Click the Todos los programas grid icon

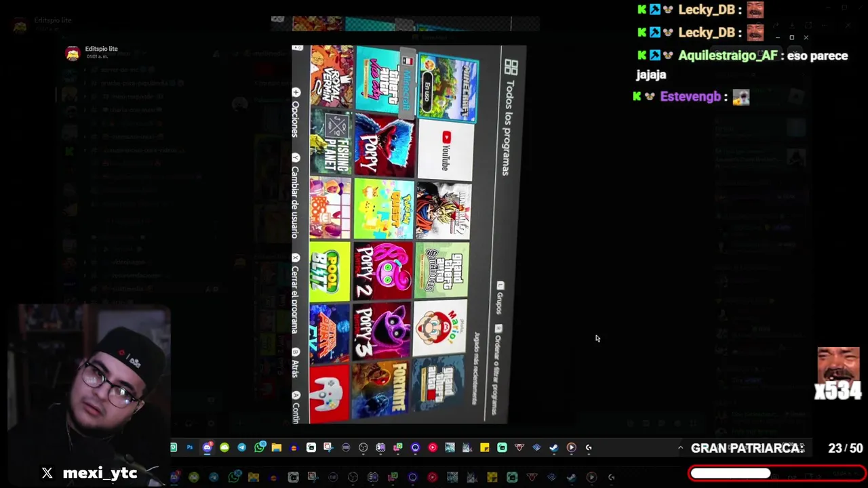click(511, 67)
